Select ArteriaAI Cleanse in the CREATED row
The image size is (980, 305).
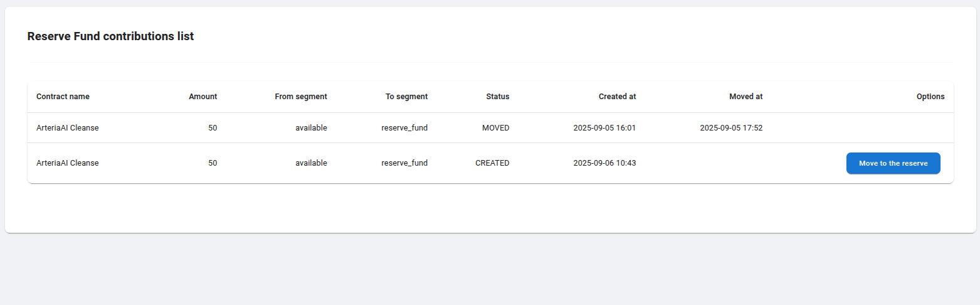point(68,163)
